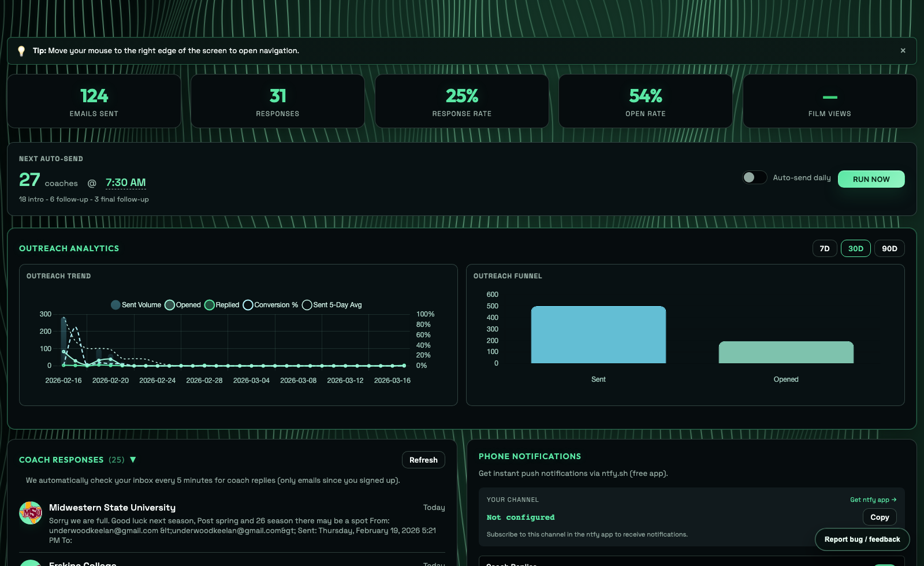Click the Sent bar in the outreach funnel
Screen dimensions: 924x566
(598, 335)
